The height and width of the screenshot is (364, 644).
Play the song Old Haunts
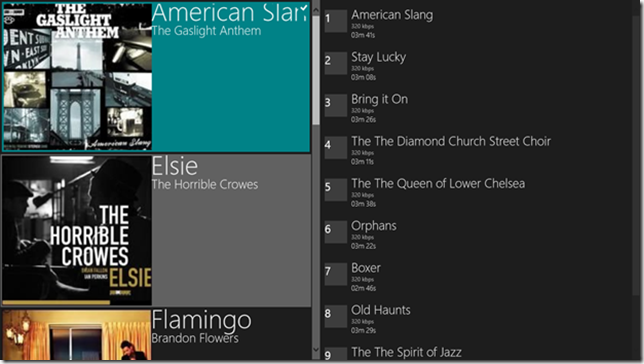[x=380, y=310]
